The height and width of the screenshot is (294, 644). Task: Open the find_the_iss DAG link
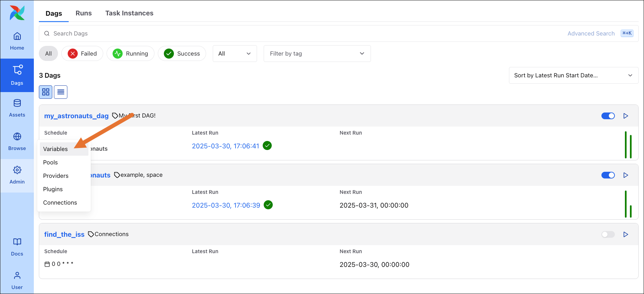point(64,234)
